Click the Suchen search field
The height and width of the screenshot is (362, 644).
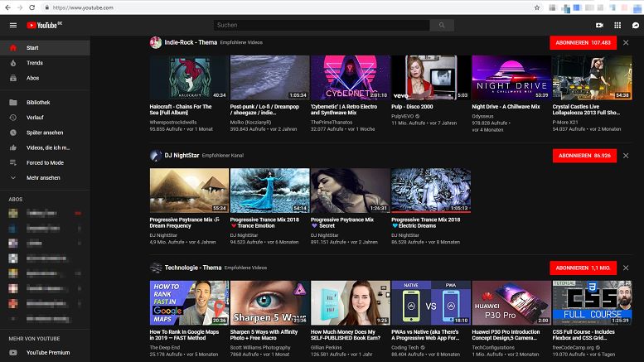coord(322,26)
